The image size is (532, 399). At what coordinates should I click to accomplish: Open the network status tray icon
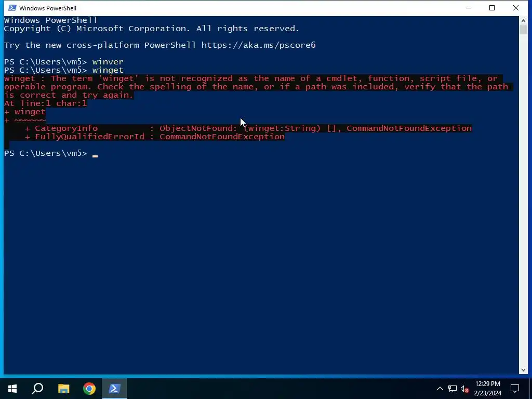453,389
